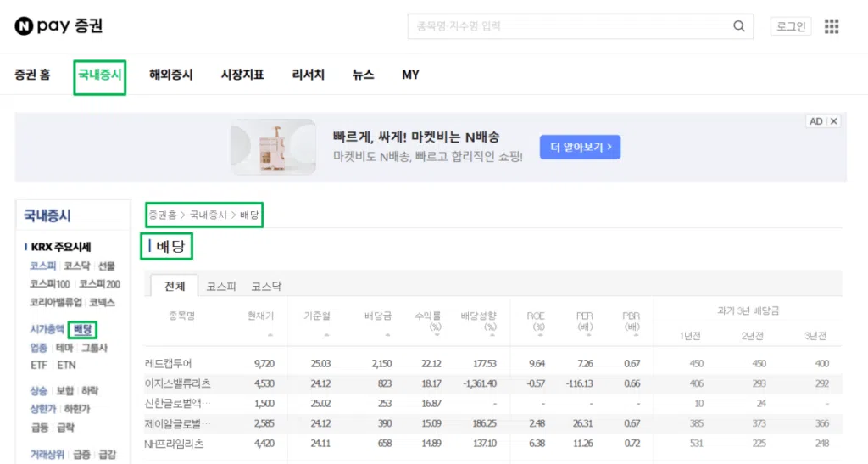Click the 국내증시 sidebar heading

coord(47,215)
